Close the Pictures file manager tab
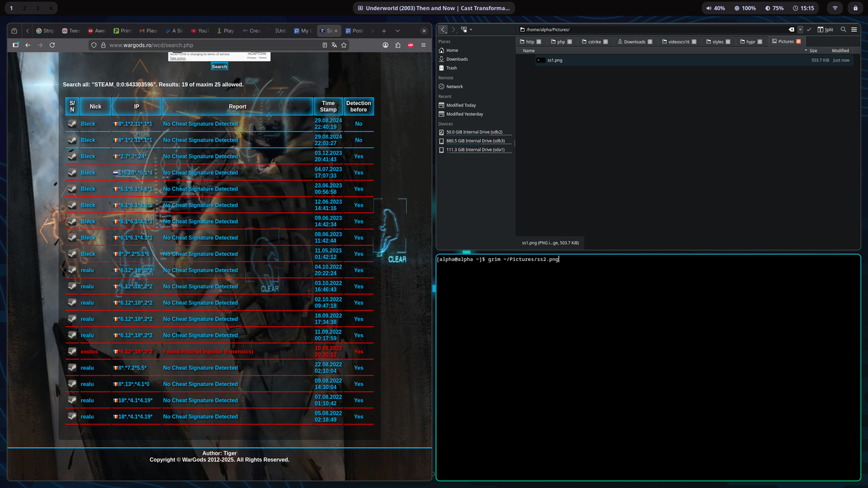 pyautogui.click(x=798, y=41)
